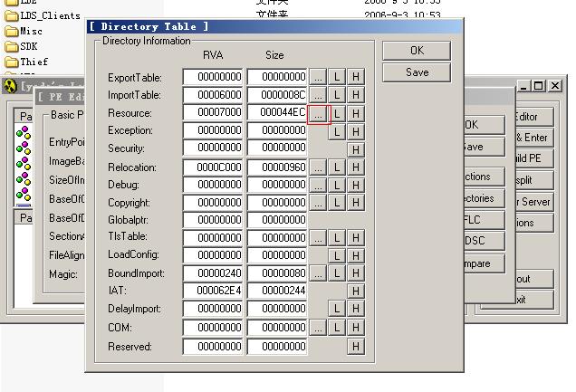
Task: Click the L button for Relocation
Action: [337, 167]
